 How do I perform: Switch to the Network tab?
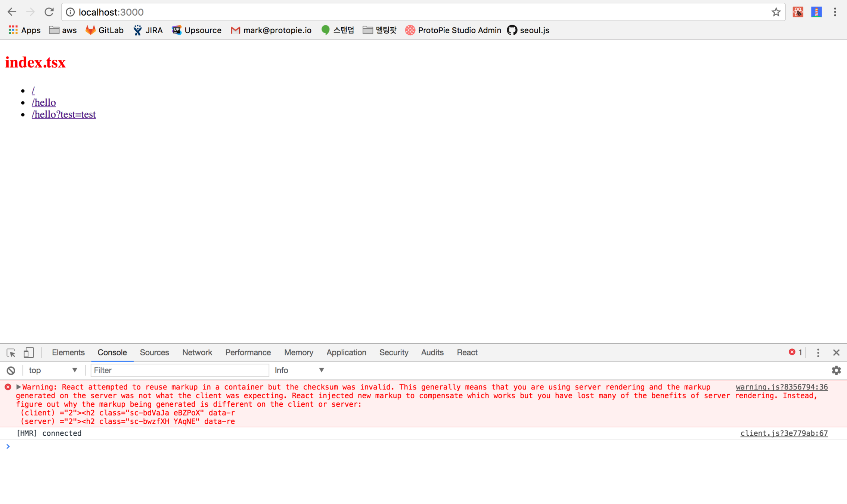(x=197, y=352)
